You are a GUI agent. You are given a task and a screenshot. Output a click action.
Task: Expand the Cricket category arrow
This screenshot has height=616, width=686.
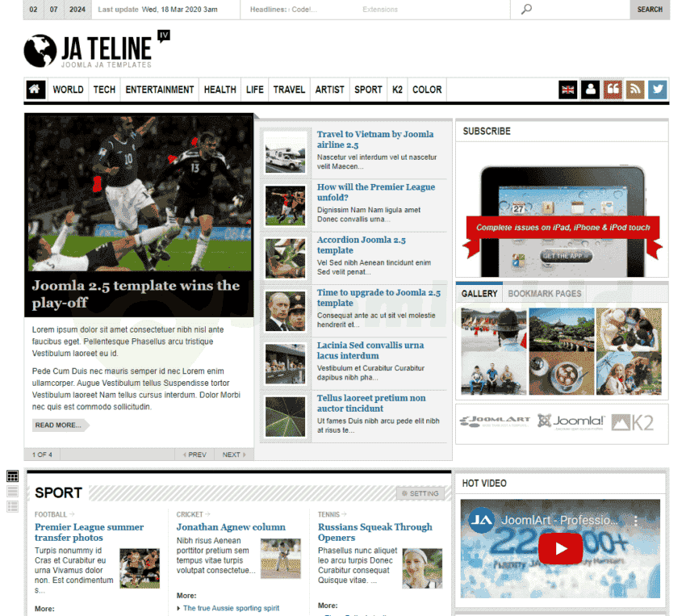click(x=207, y=514)
